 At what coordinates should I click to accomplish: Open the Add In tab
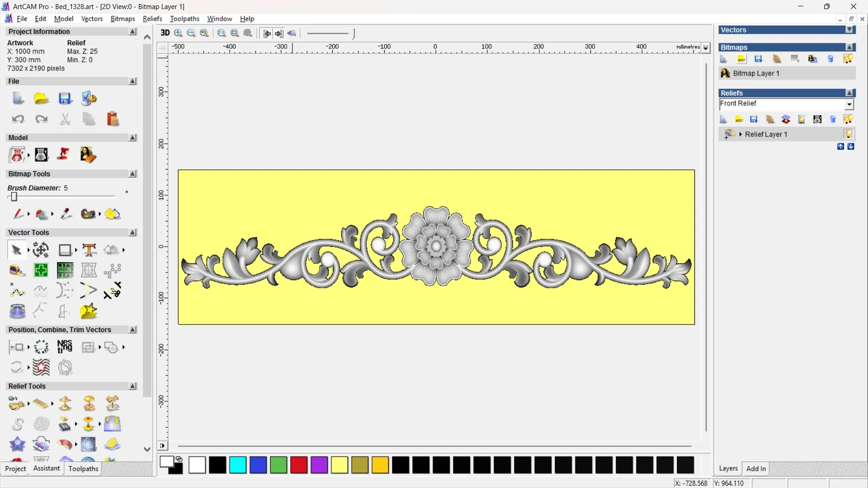[756, 469]
